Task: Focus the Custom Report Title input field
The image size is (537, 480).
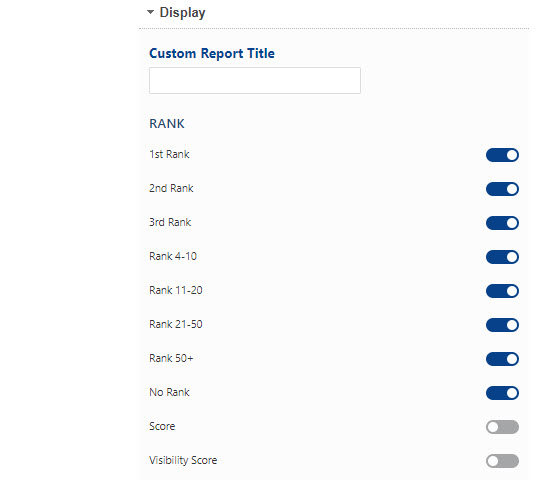Action: (255, 80)
